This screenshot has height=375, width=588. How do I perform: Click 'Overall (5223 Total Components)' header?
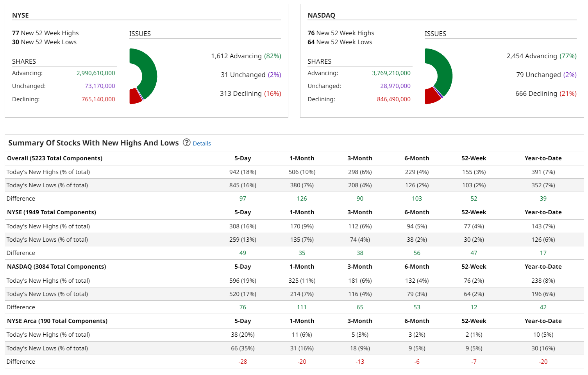click(55, 158)
